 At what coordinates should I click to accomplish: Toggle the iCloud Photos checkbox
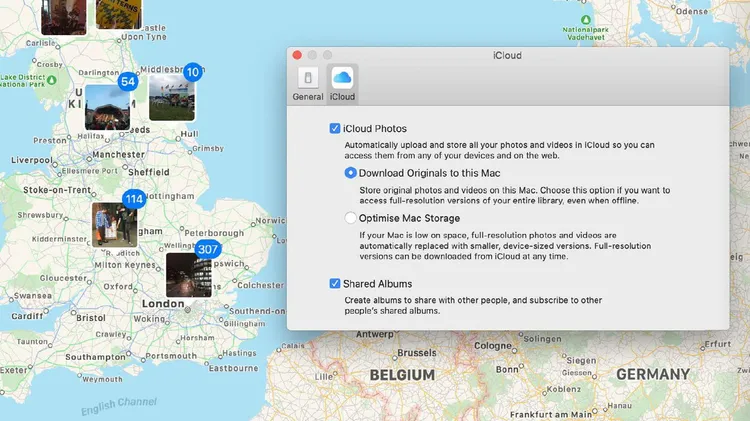335,128
